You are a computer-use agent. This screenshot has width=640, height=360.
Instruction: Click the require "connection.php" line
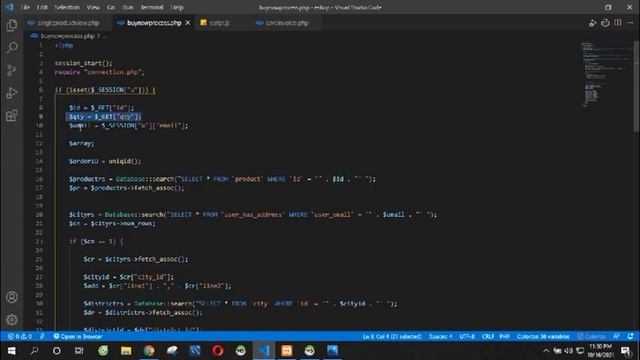[99, 72]
